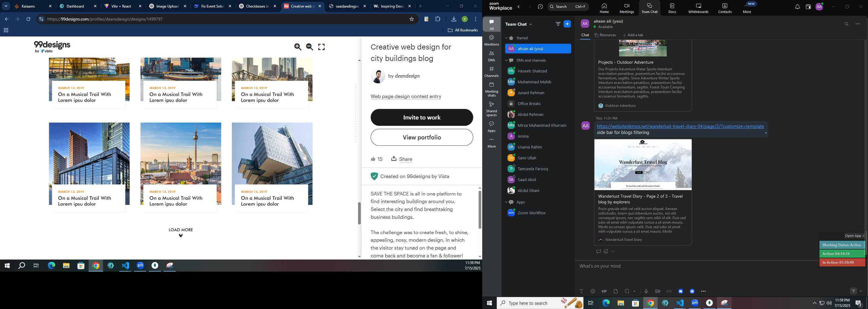
Task: View the 99designs design fullscreen
Action: tap(322, 47)
